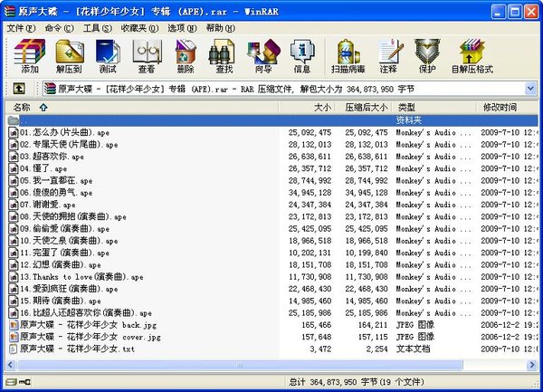This screenshot has height=392, width=543.
Task: Click the JPEG icon of the cover.jpg file
Action: click(x=14, y=337)
